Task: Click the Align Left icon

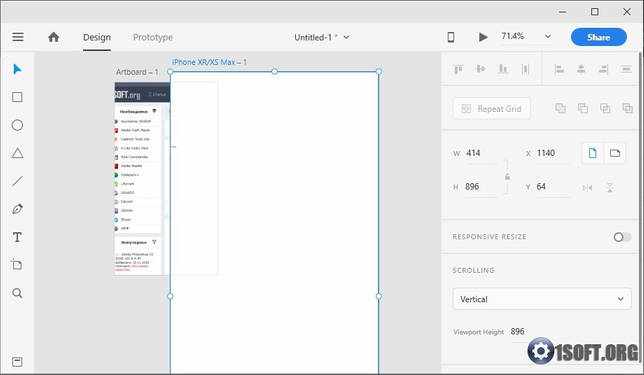Action: [559, 69]
